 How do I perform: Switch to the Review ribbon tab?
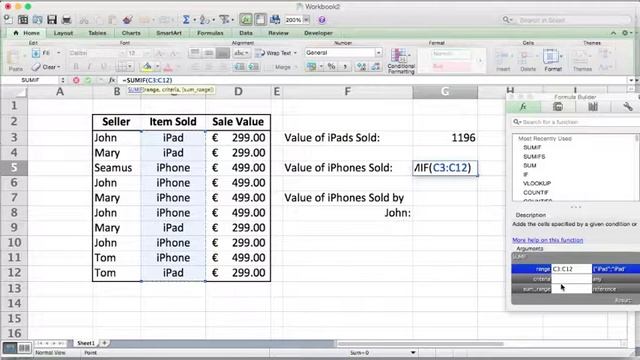278,33
